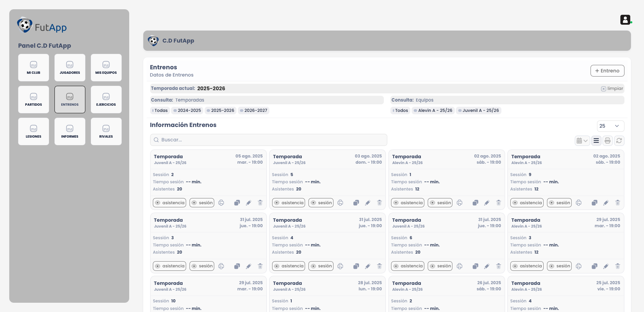Duplicate Alevin A Sesión 9 training

595,203
